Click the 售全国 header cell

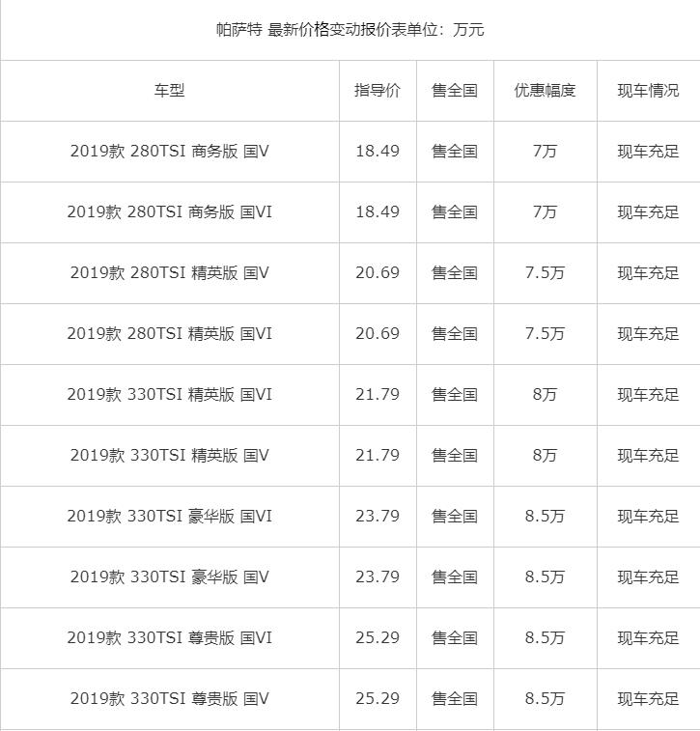pyautogui.click(x=454, y=91)
